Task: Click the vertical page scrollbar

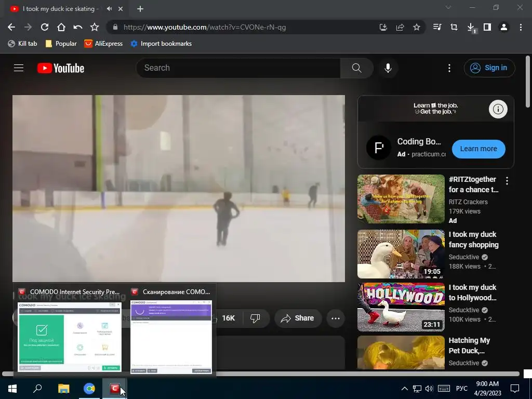Action: click(x=528, y=82)
